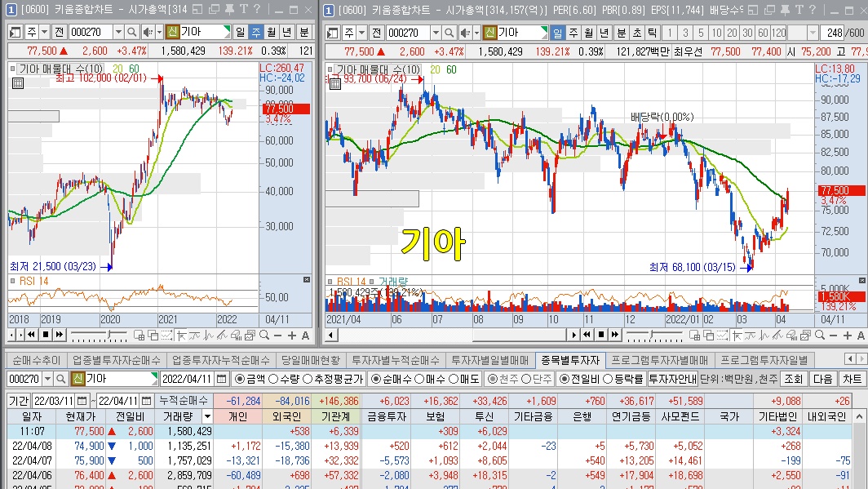
Task: Click the stop button under the left chart
Action: (46, 335)
